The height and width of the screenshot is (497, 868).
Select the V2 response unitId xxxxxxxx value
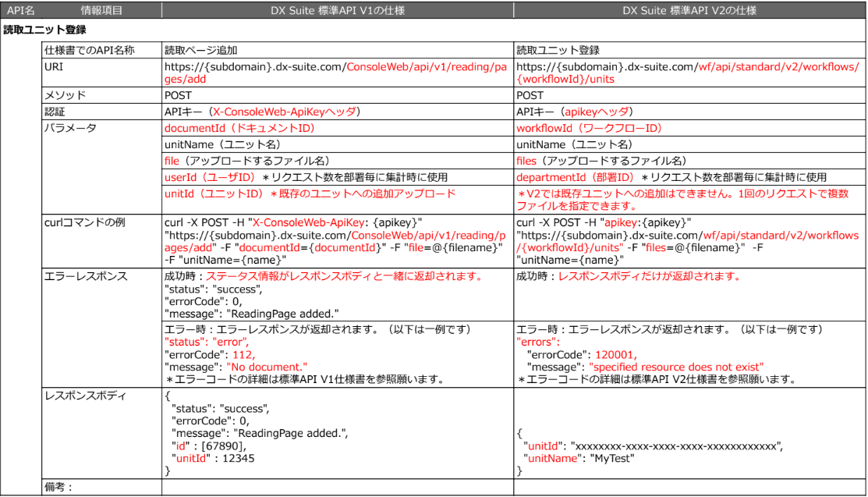click(676, 446)
